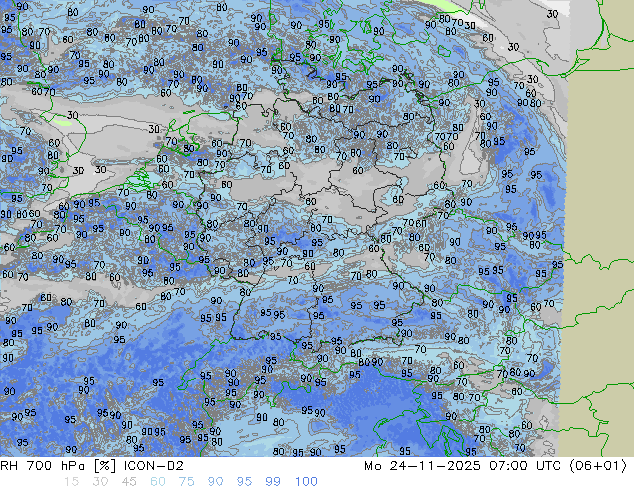Click the 'RH 700 hPa' title text
Viewport: 634px width, 490px height.
click(x=42, y=466)
